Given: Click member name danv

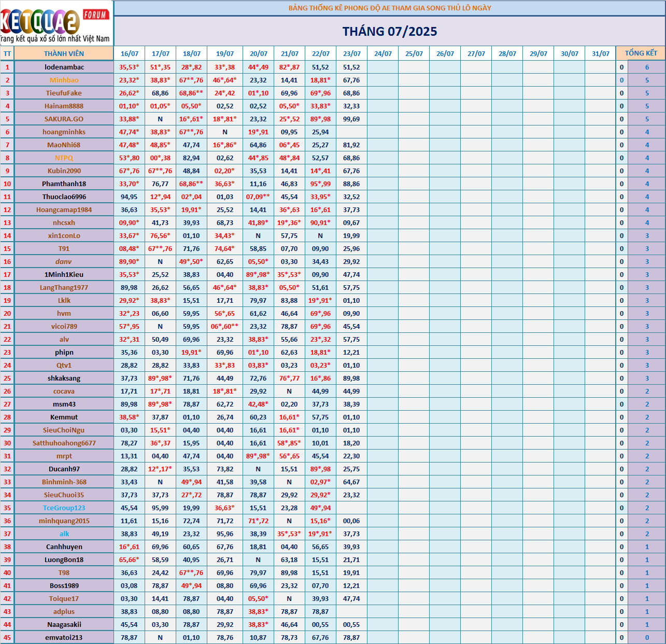Looking at the screenshot, I should [x=64, y=261].
